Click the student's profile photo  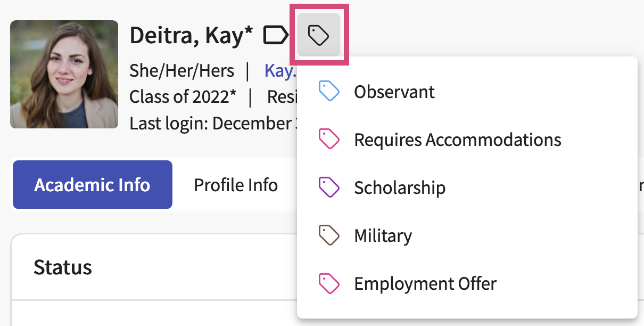[x=64, y=74]
